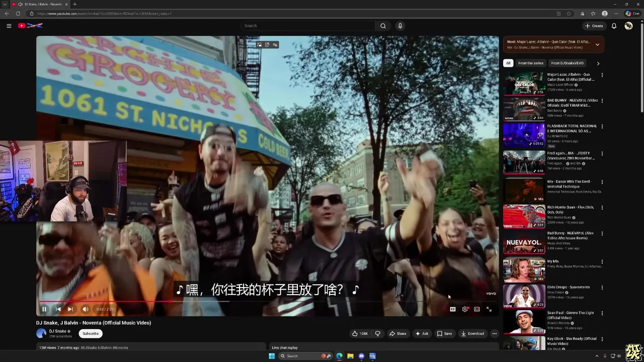Viewport: 644px width, 362px height.
Task: Go back in browser history
Action: pyautogui.click(x=7, y=14)
